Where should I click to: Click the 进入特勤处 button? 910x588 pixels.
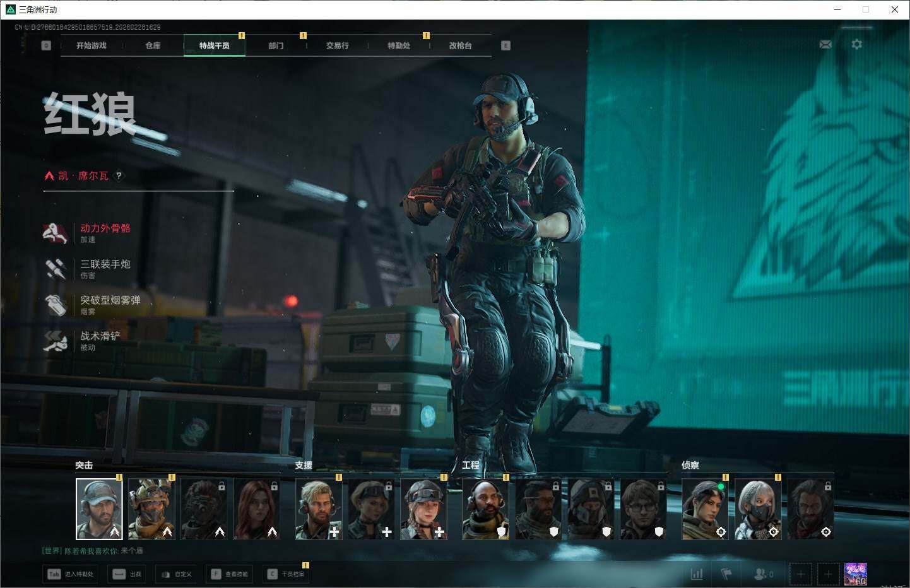tap(71, 574)
